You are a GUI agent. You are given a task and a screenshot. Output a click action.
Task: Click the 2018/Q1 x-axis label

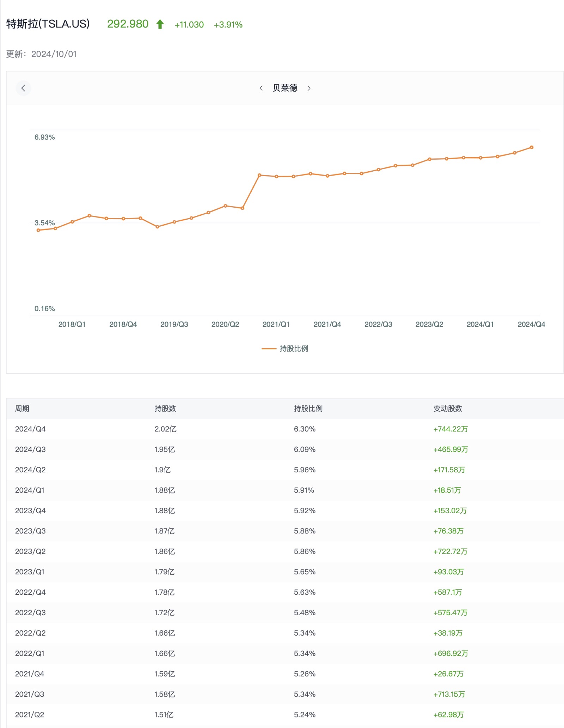[72, 324]
